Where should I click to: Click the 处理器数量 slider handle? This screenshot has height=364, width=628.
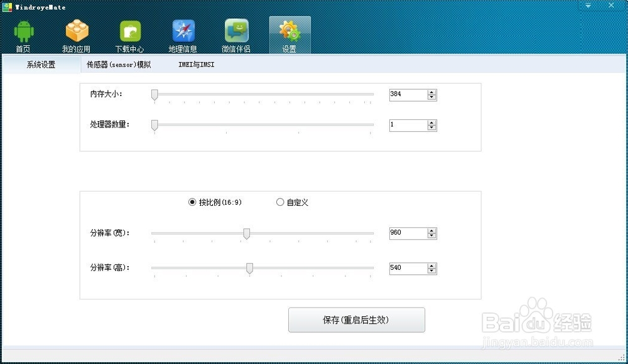pyautogui.click(x=154, y=126)
